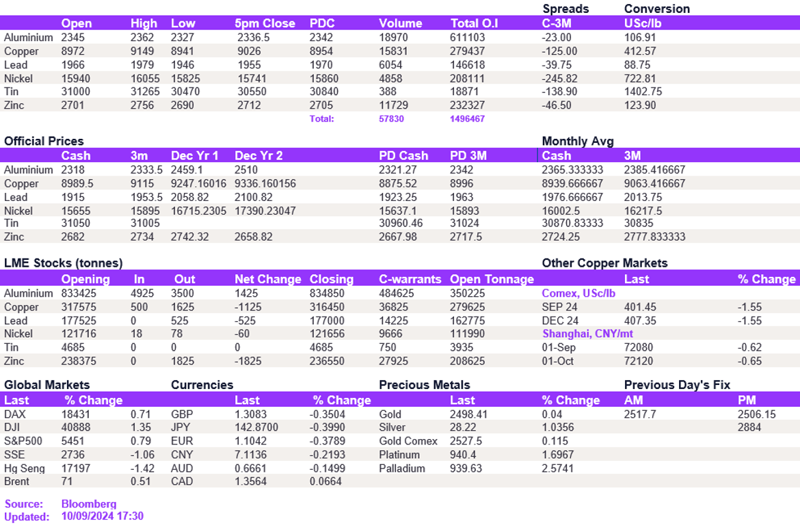Screen dimensions: 800x532
Task: Select S&P500 last value 5451
Action: point(73,441)
